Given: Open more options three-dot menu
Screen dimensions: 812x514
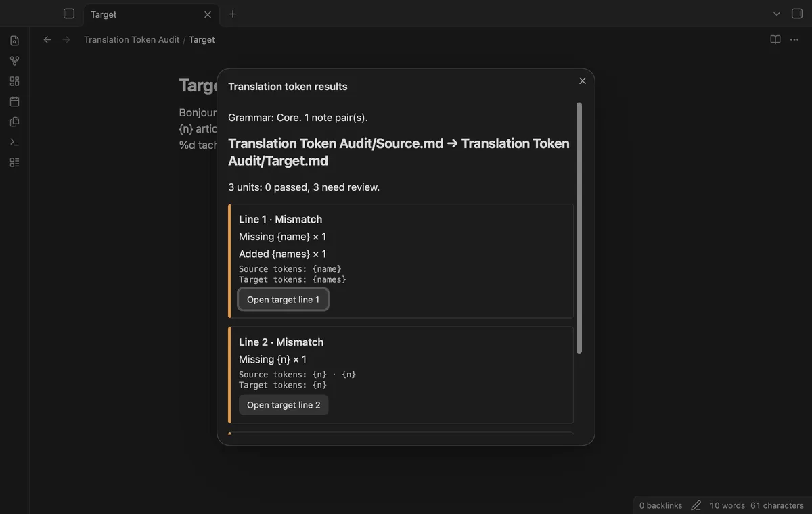Looking at the screenshot, I should (794, 40).
